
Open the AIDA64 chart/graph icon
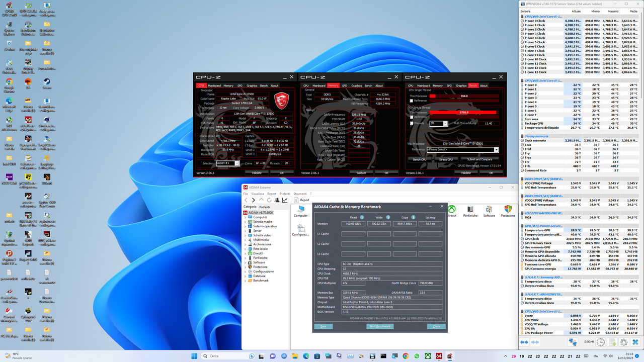285,200
